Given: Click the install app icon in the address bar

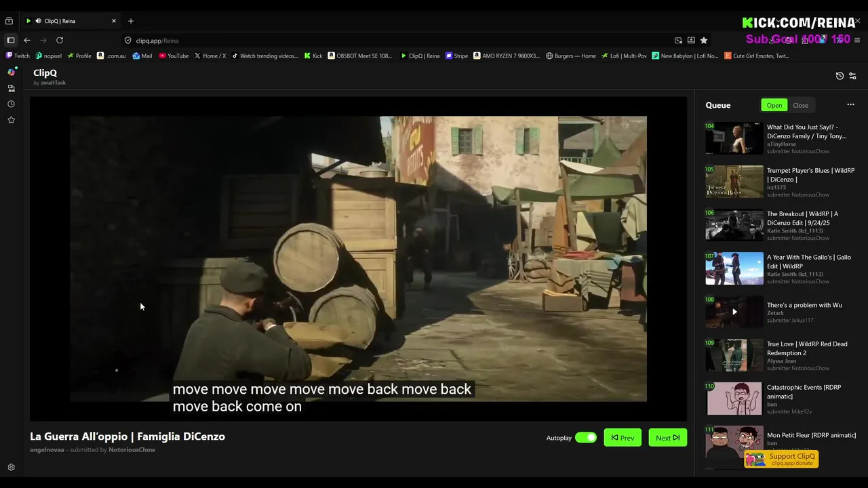Looking at the screenshot, I should click(x=691, y=41).
